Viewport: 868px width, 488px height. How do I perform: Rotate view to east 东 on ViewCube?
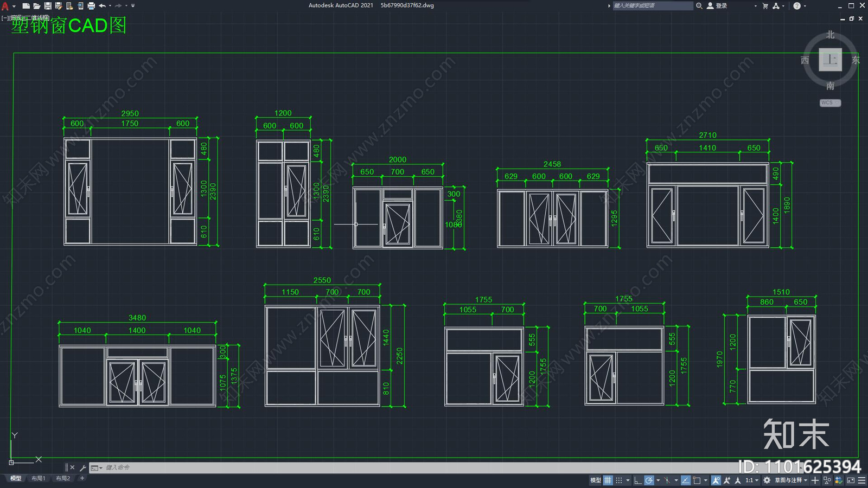(x=856, y=60)
